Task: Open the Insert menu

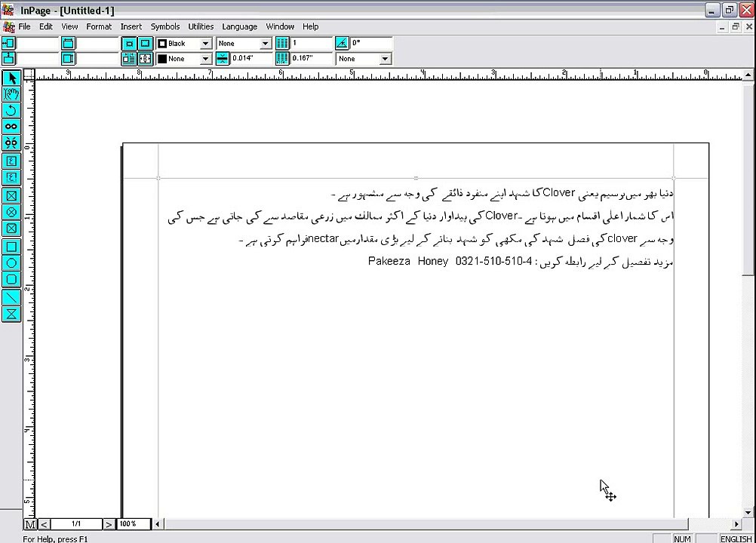Action: [131, 26]
